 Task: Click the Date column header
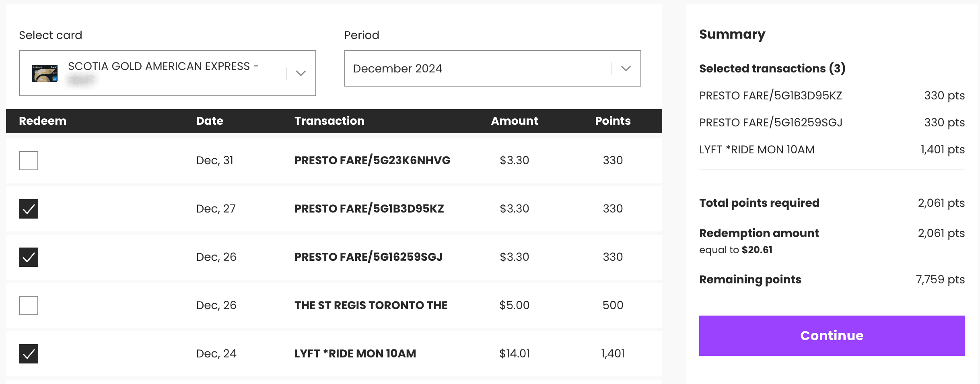[210, 121]
